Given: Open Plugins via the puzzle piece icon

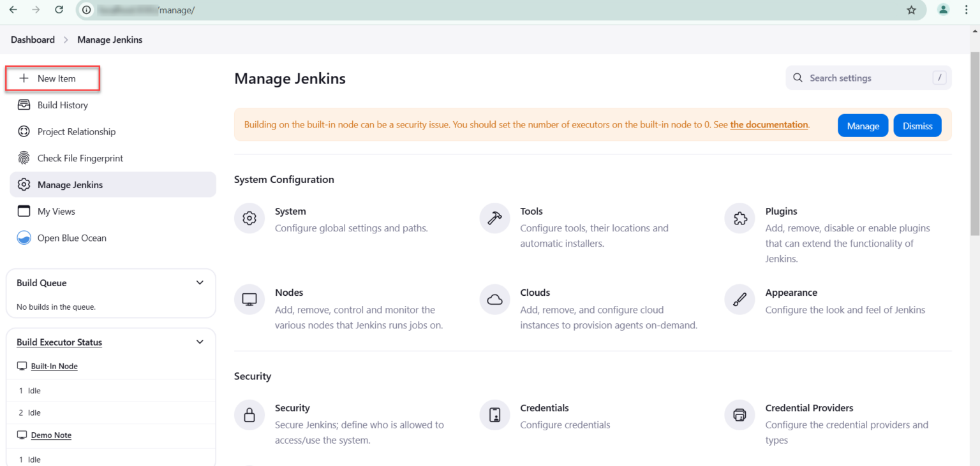Looking at the screenshot, I should [739, 217].
